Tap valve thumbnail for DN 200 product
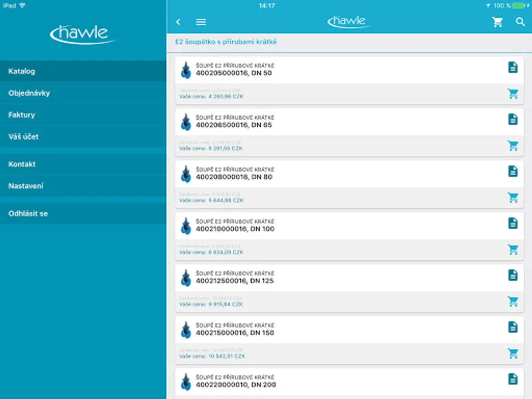This screenshot has height=399, width=532. click(x=186, y=381)
